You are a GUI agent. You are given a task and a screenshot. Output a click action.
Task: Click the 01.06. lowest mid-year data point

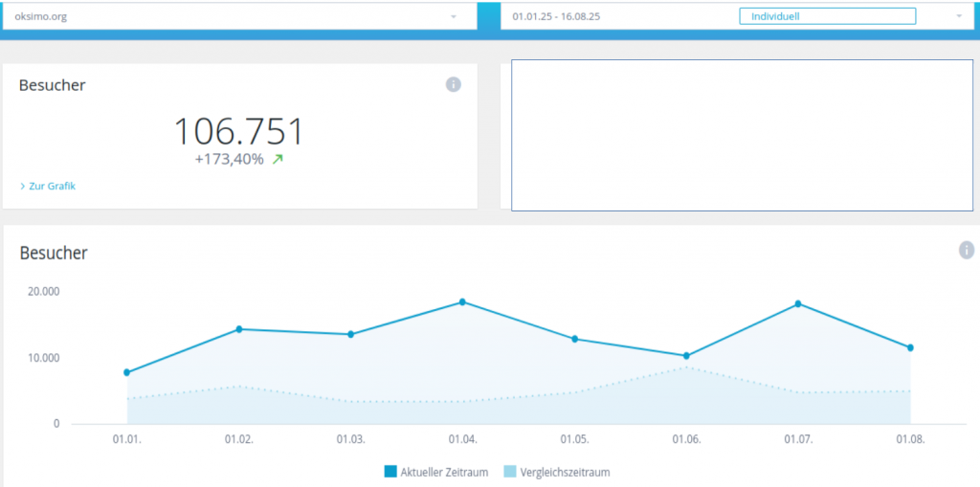pos(686,356)
